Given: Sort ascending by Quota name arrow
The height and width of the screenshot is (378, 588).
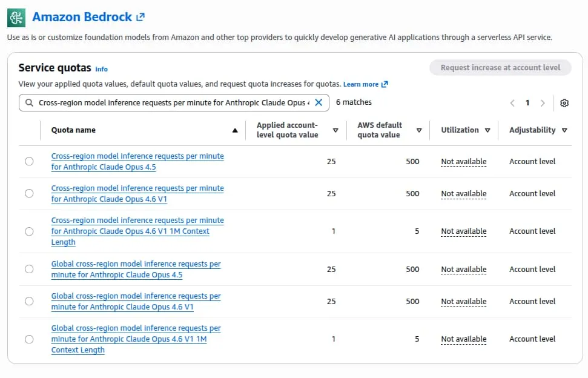Looking at the screenshot, I should 235,130.
